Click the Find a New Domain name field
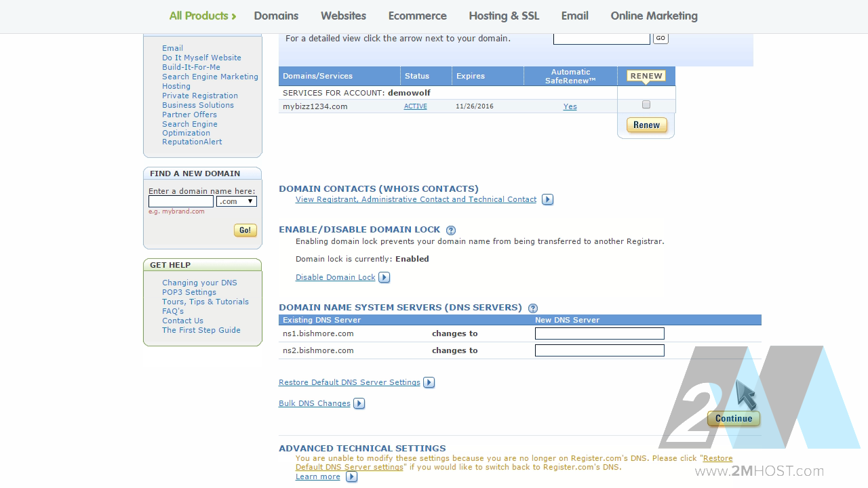The height and width of the screenshot is (488, 868). (181, 201)
